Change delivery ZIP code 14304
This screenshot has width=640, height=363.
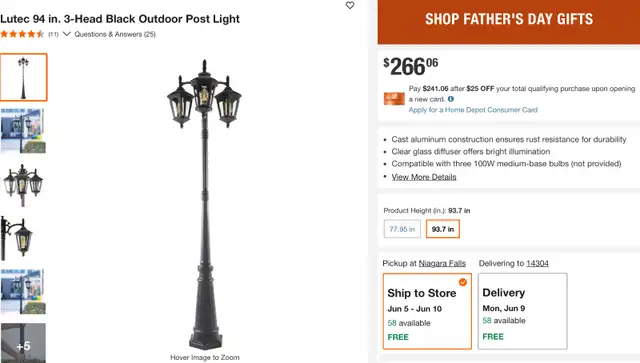537,263
